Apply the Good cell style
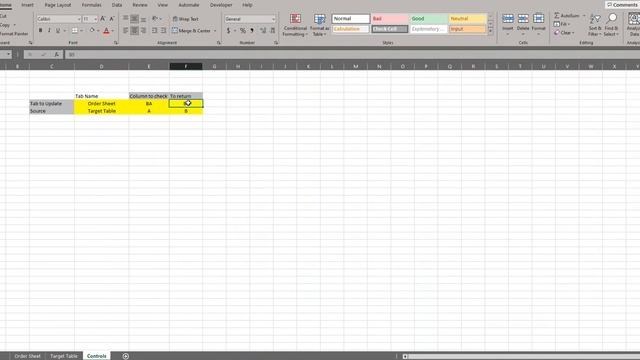 429,19
